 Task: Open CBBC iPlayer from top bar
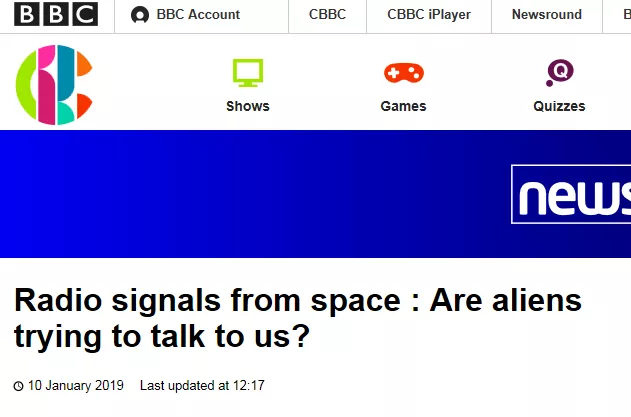(428, 15)
